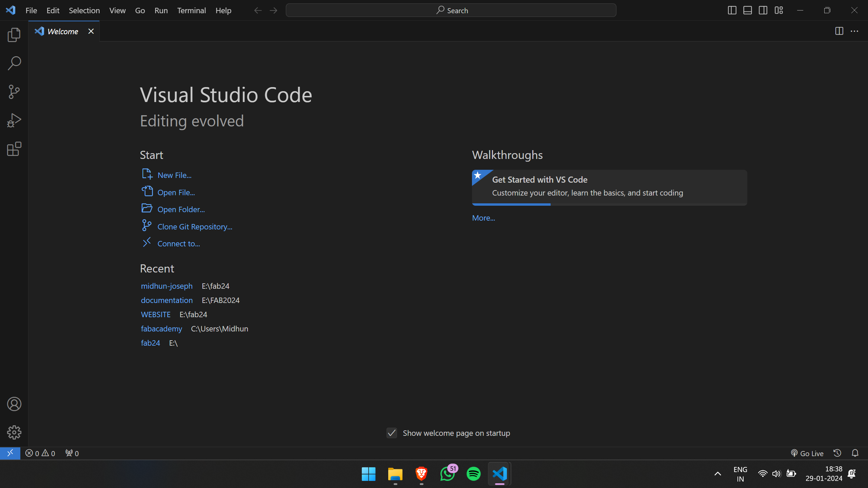
Task: Toggle the bottom panel
Action: click(x=748, y=11)
